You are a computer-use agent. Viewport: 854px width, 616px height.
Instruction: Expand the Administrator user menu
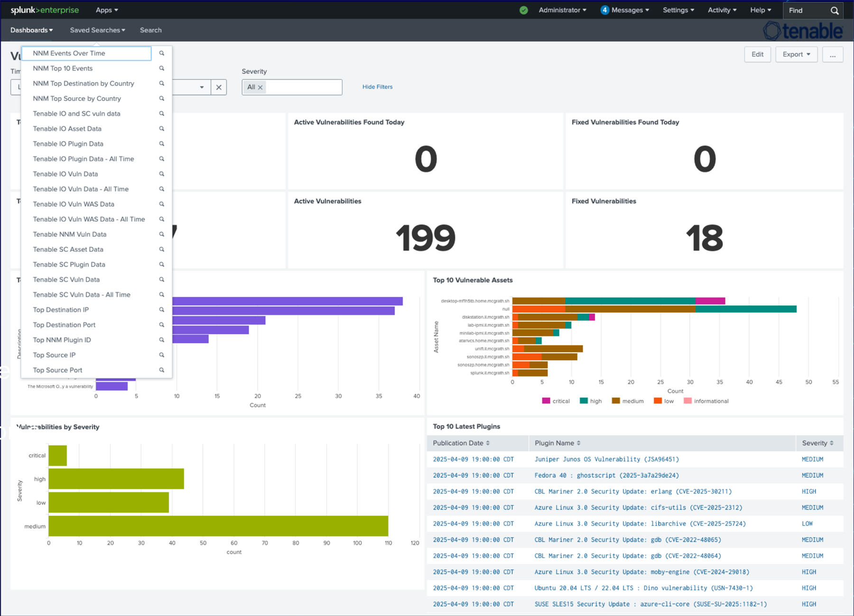point(562,10)
